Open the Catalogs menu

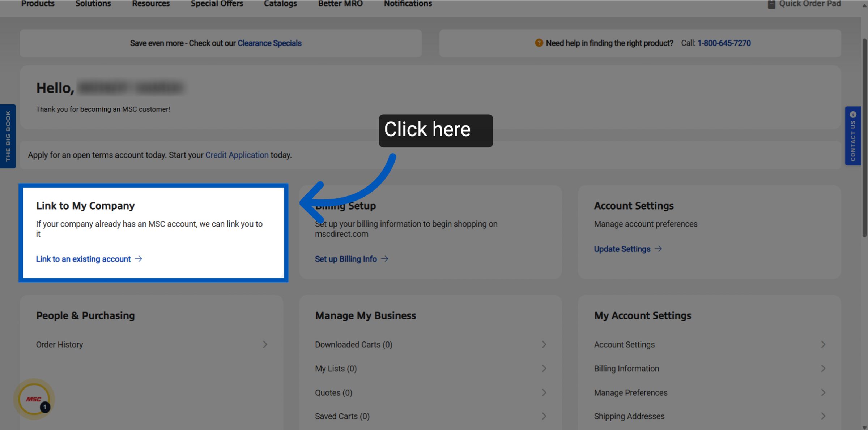(x=280, y=4)
